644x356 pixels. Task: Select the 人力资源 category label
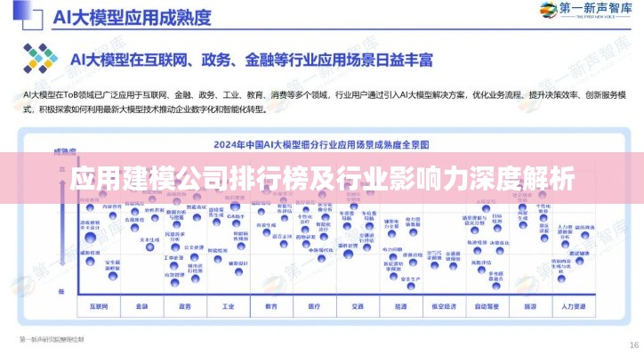(x=575, y=305)
